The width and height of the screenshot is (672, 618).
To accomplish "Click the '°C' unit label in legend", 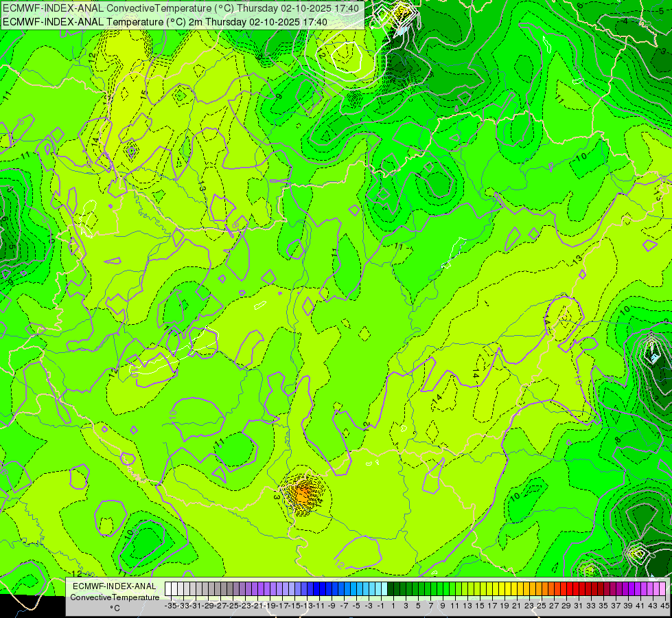I will pos(115,608).
